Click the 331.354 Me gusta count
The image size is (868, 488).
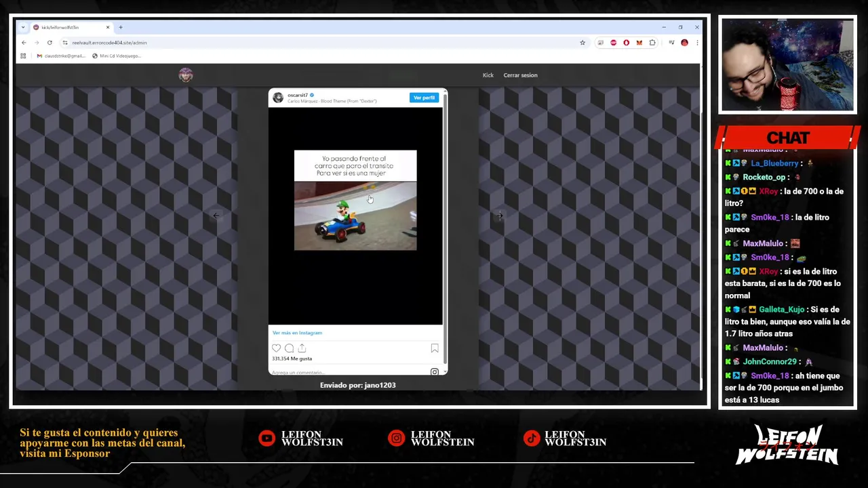[x=292, y=359]
